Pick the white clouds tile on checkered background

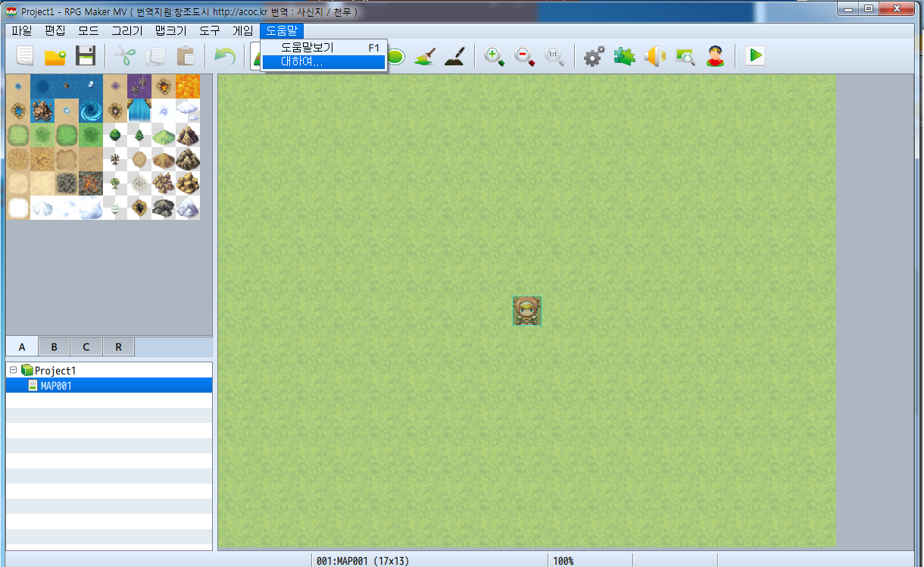(188, 111)
